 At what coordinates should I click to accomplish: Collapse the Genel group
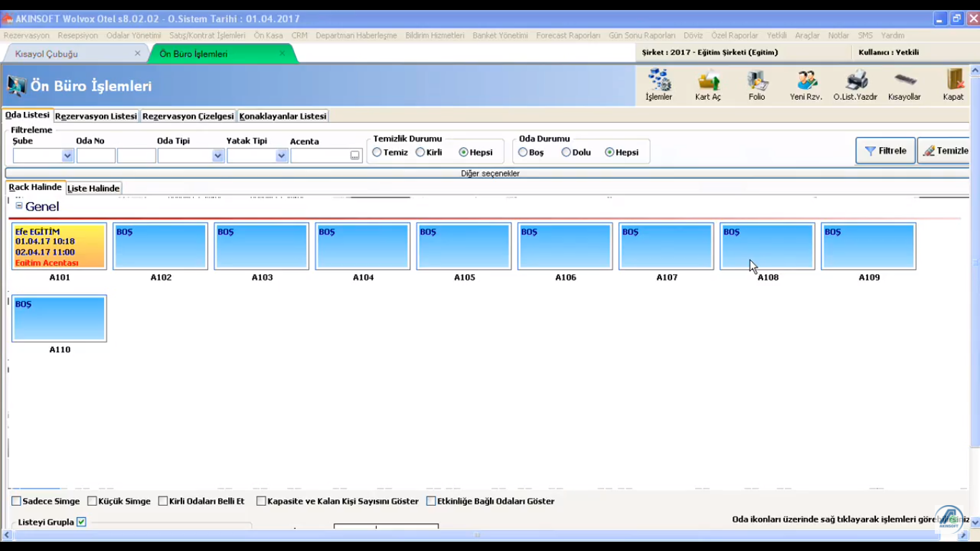19,206
